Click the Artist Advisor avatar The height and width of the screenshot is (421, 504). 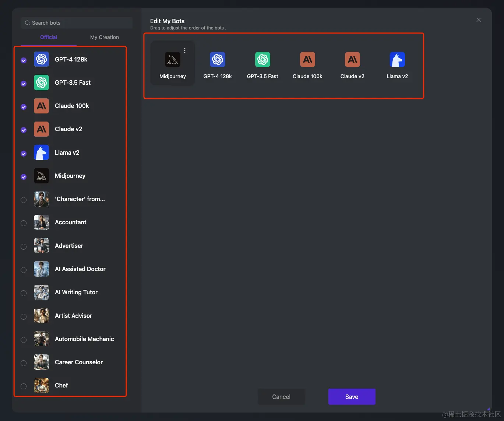click(41, 316)
